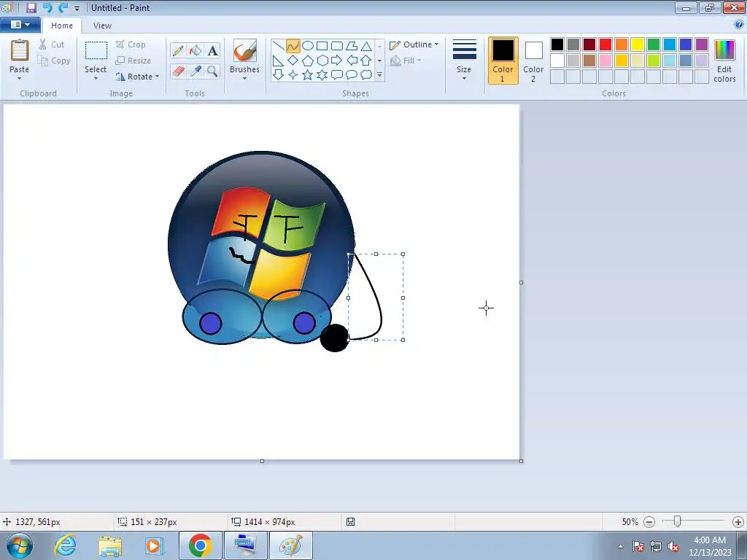Choose the Down arrow shape
This screenshot has height=560, width=747.
coord(278,75)
